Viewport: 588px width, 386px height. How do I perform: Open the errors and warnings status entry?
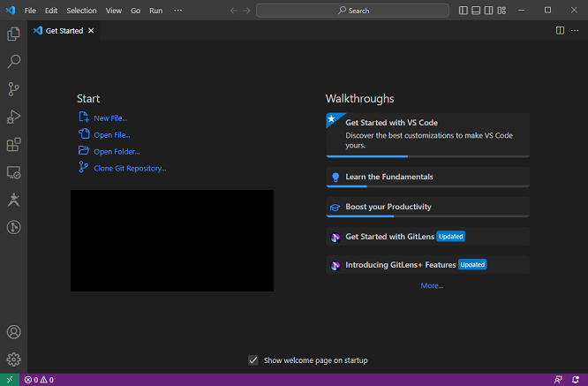[39, 380]
